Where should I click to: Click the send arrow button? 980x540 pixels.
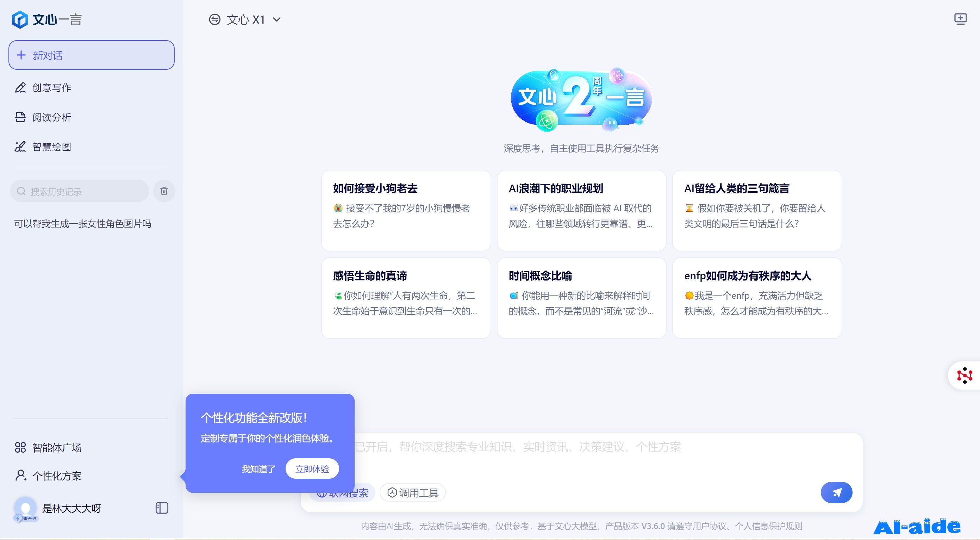(x=837, y=493)
